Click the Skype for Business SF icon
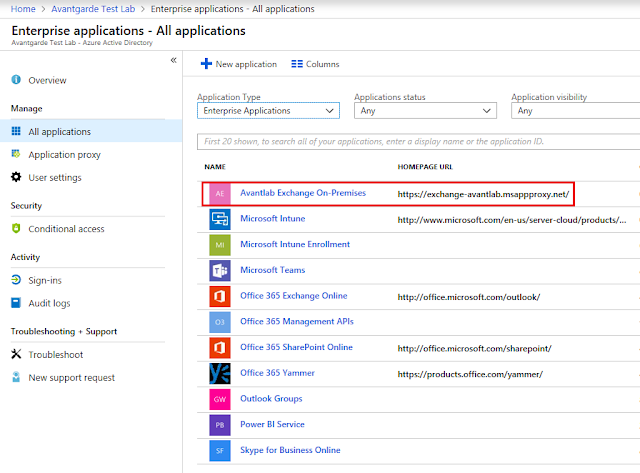 click(220, 451)
